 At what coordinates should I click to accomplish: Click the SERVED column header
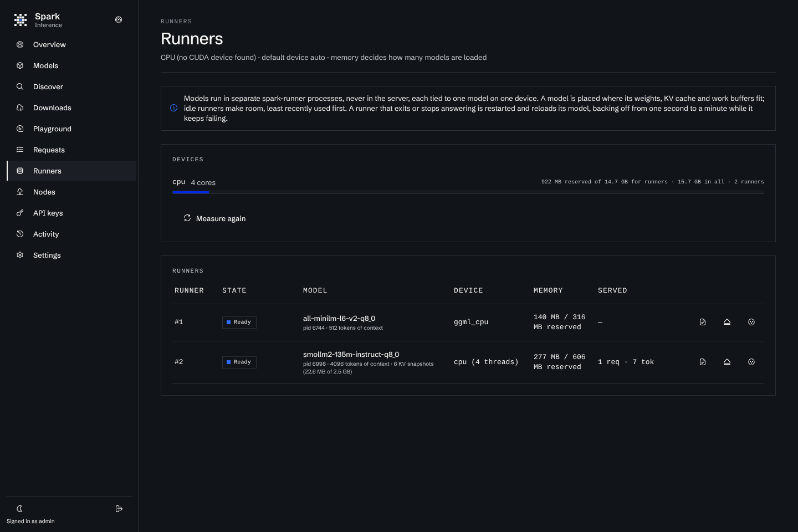coord(612,290)
